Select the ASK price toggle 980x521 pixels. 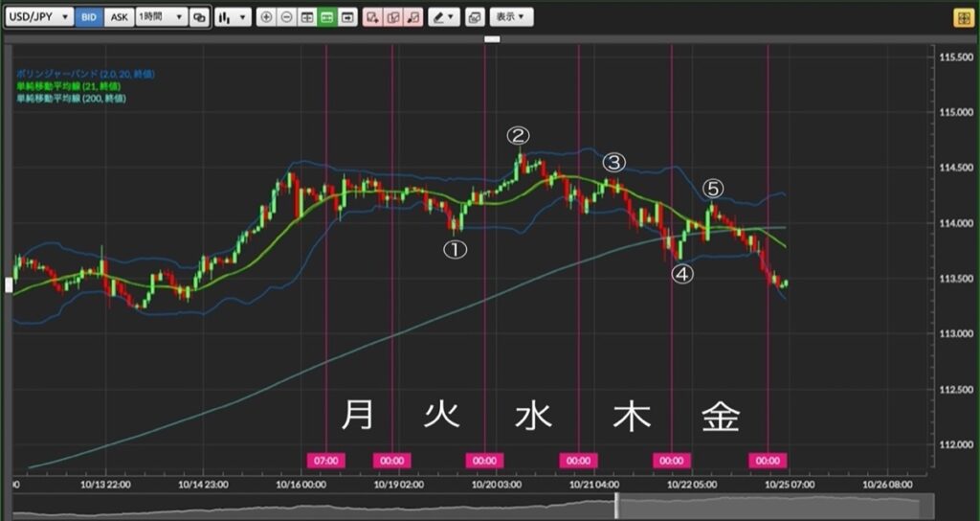119,17
